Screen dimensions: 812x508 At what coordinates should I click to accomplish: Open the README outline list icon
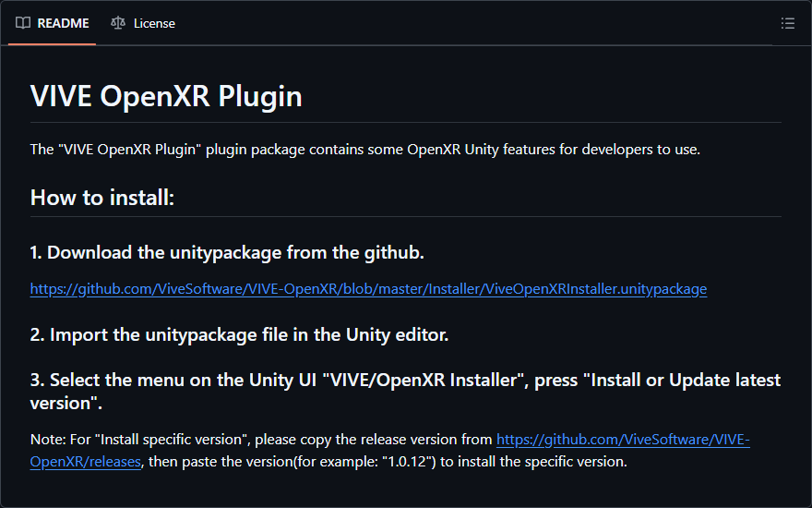[788, 23]
